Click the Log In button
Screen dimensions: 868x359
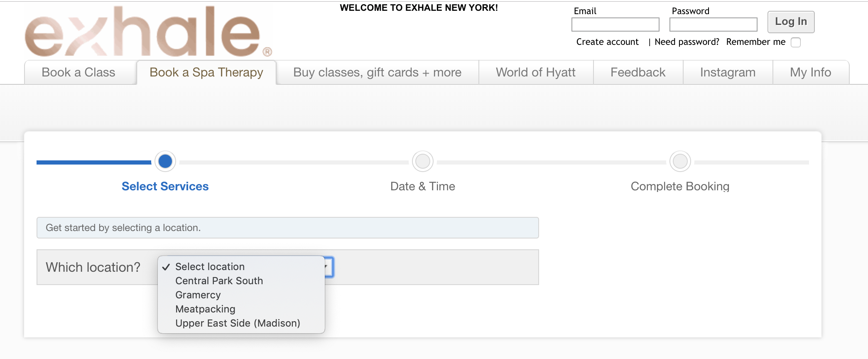pyautogui.click(x=791, y=22)
